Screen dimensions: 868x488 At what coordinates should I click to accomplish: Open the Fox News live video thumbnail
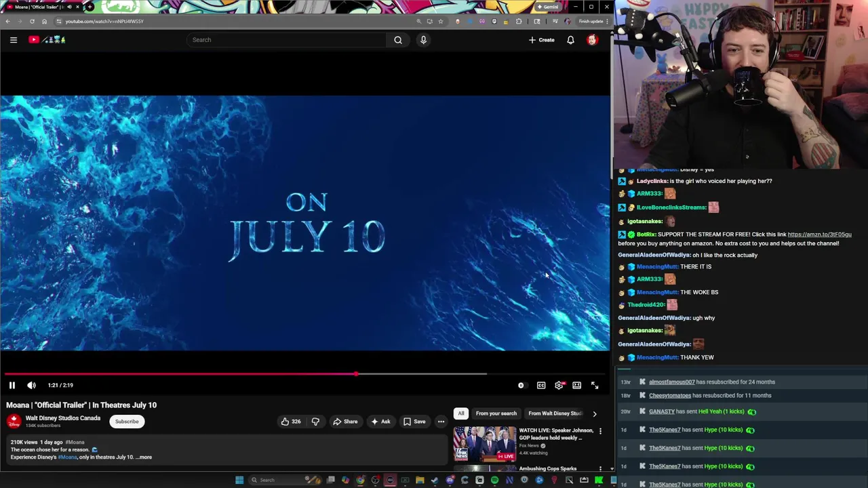pos(485,444)
